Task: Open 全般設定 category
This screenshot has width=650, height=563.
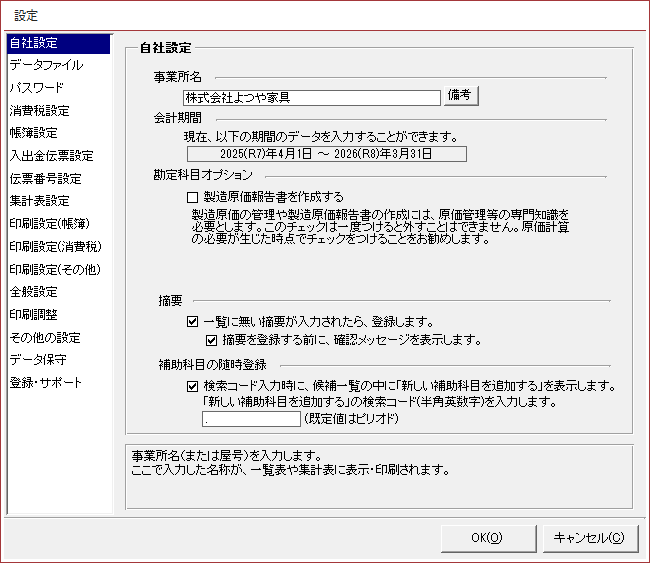Action: [34, 292]
